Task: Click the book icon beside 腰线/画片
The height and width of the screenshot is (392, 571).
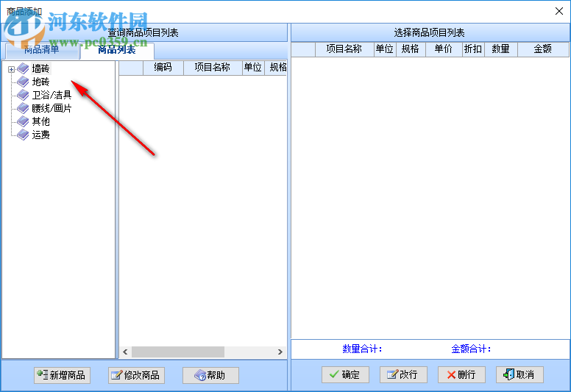Action: 23,108
